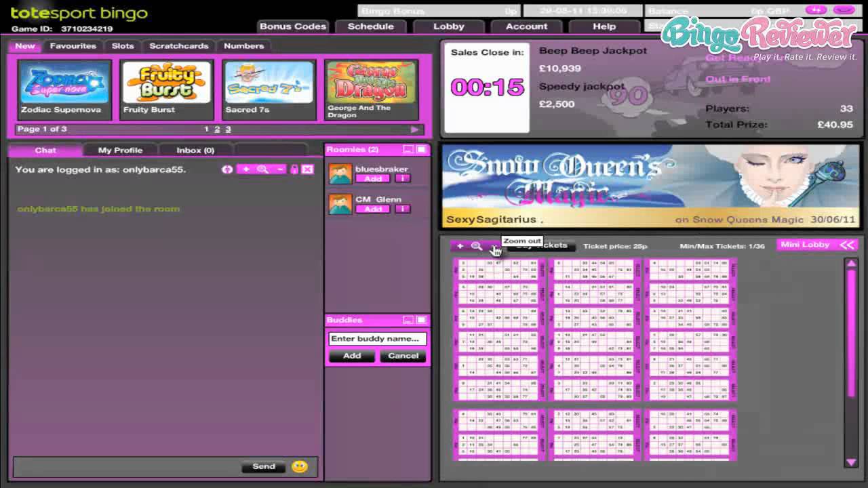Click the Bingo Bonus field
868x488 pixels.
[x=439, y=11]
